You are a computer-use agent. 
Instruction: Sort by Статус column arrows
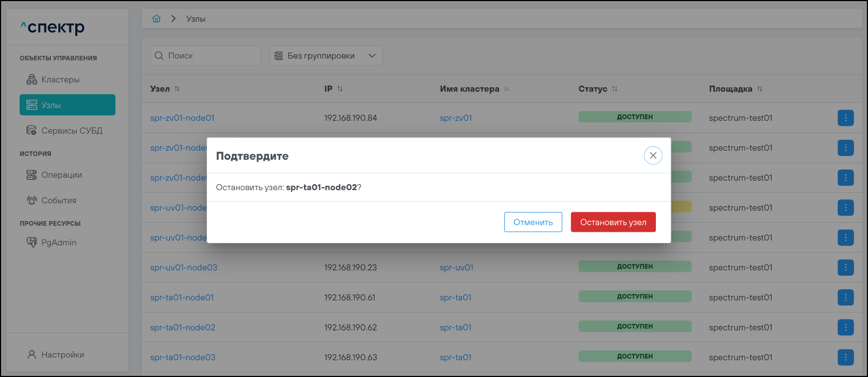[615, 89]
